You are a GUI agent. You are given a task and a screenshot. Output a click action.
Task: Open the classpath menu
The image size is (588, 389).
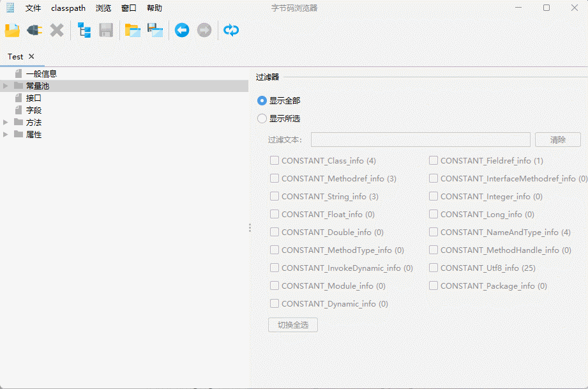[x=68, y=8]
